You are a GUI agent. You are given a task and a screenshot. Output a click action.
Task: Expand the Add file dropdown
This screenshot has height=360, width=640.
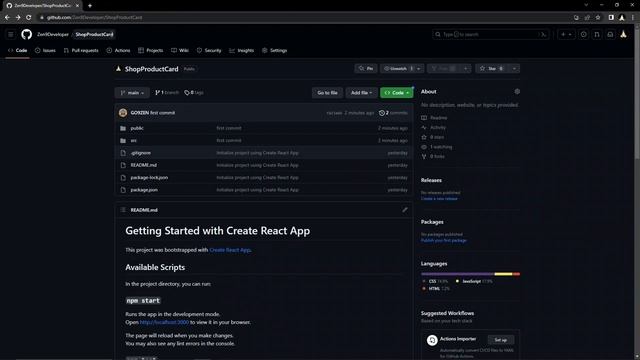pos(361,93)
